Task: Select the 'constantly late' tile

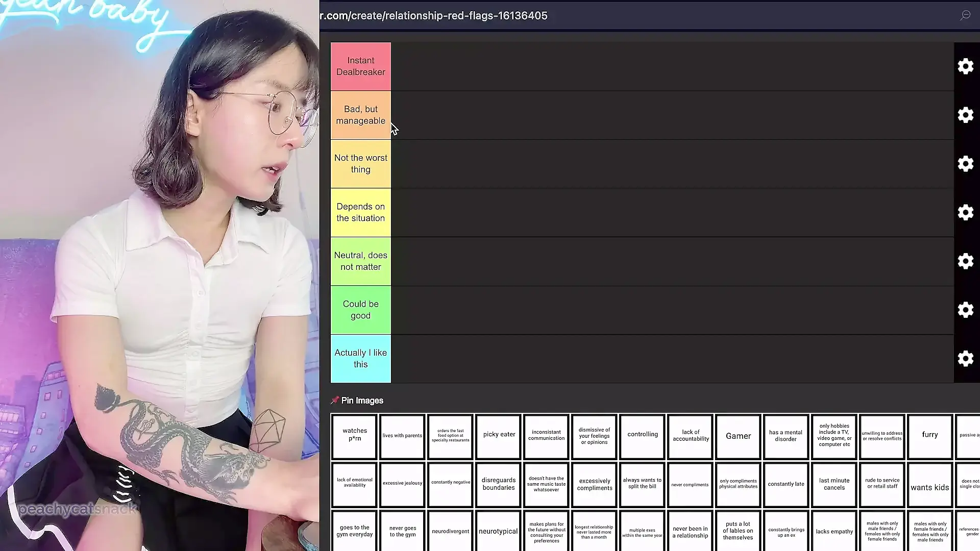Action: pos(786,485)
